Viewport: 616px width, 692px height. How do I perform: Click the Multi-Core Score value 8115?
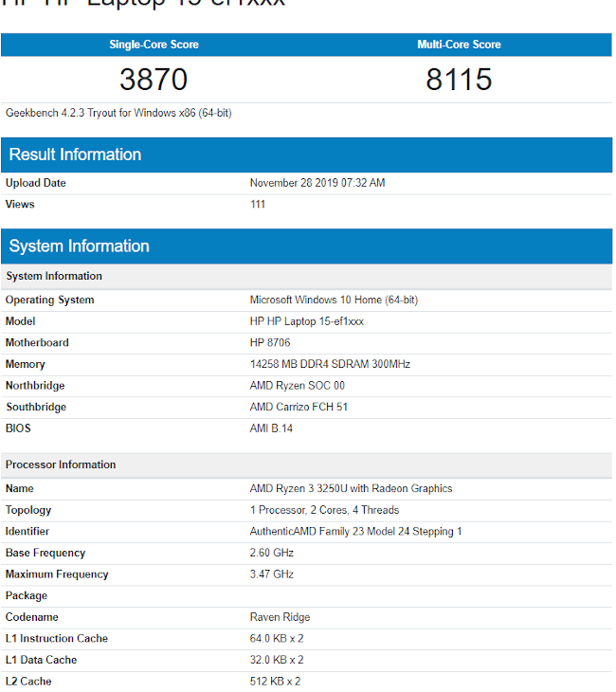(x=459, y=80)
